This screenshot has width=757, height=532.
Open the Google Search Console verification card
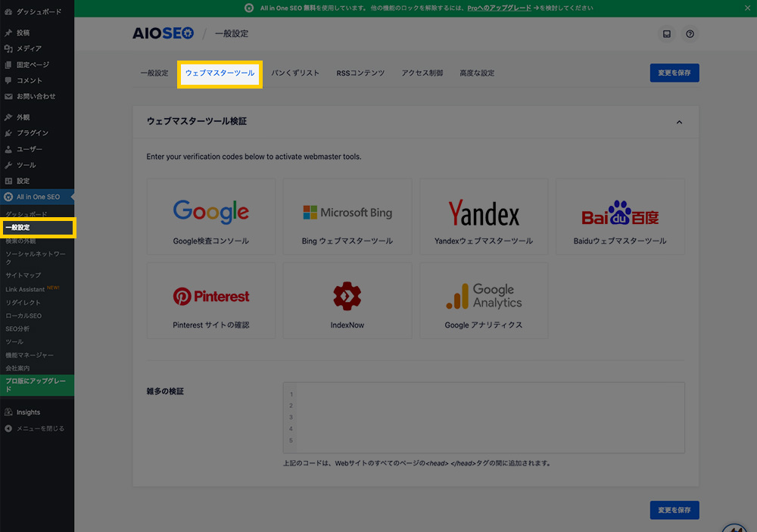(211, 216)
